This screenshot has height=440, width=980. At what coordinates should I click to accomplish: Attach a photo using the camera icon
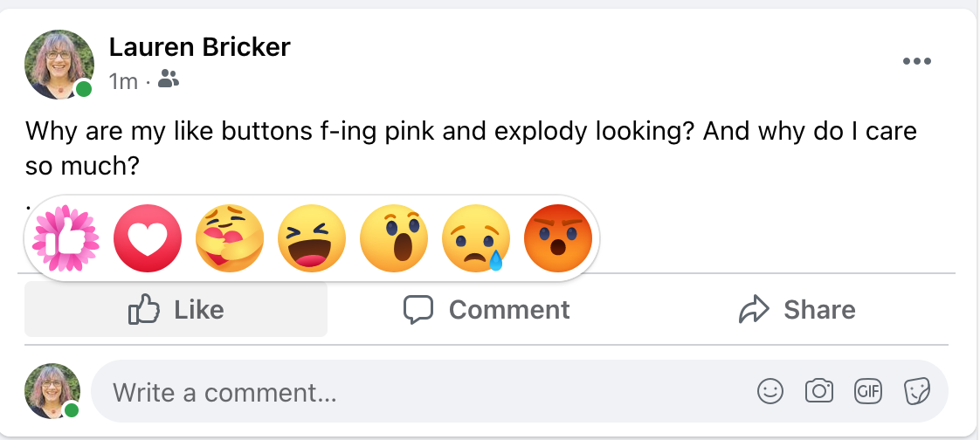(x=819, y=392)
